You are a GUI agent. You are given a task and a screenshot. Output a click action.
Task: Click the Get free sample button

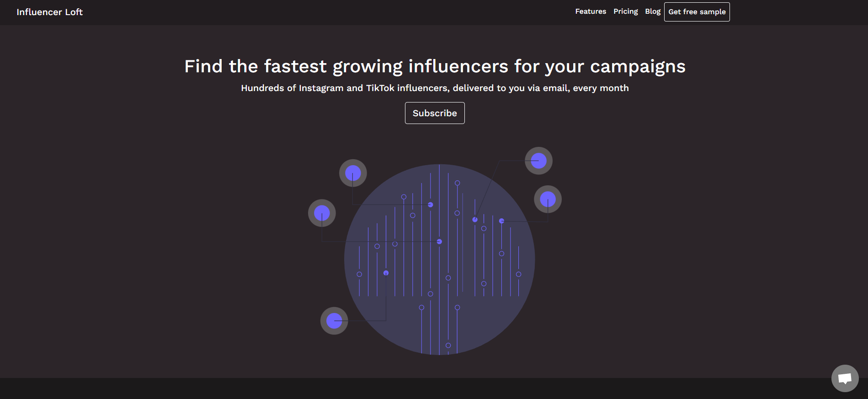click(697, 12)
